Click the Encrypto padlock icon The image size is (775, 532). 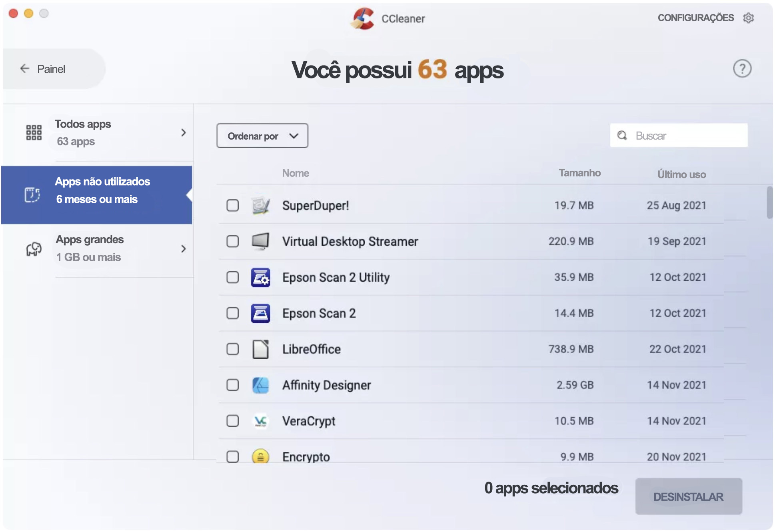[261, 456]
